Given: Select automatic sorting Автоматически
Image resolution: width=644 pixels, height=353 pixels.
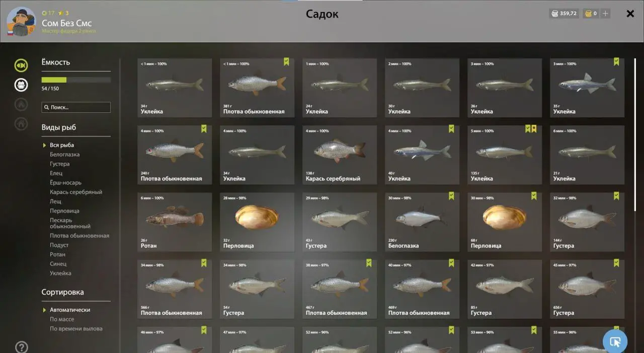Looking at the screenshot, I should [x=70, y=310].
